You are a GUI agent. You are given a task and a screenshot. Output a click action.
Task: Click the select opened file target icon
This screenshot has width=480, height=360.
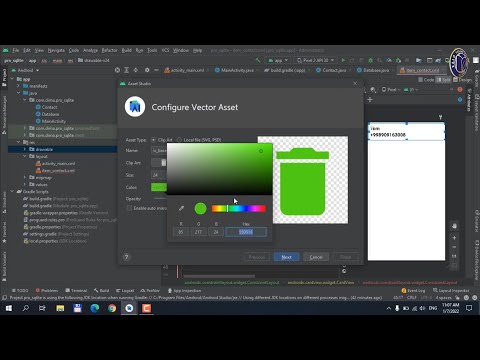click(117, 70)
